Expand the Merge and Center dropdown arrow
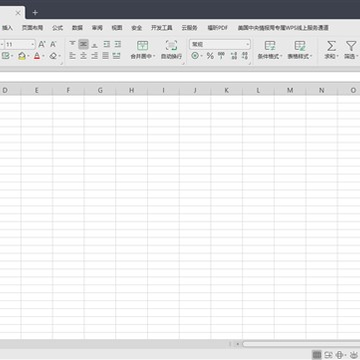 (154, 56)
